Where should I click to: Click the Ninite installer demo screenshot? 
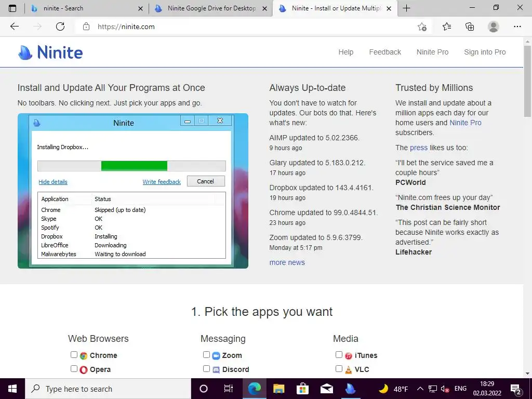pos(133,191)
